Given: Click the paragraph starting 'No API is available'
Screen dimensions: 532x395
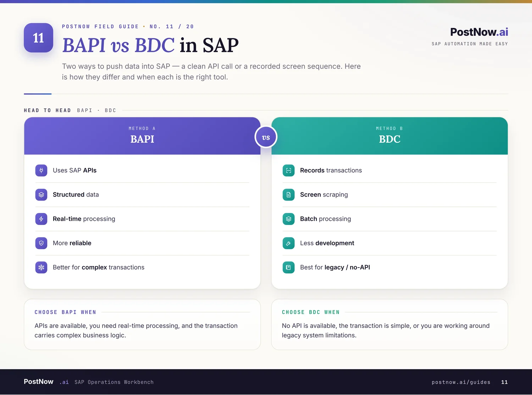Looking at the screenshot, I should pyautogui.click(x=386, y=330).
